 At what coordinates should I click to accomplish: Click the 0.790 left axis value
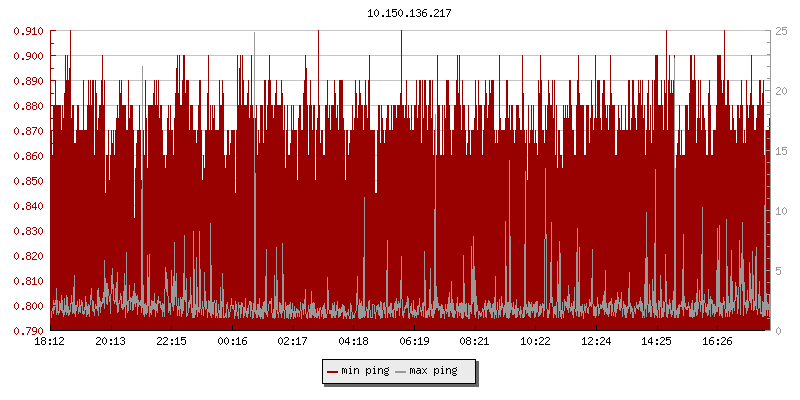[x=28, y=331]
